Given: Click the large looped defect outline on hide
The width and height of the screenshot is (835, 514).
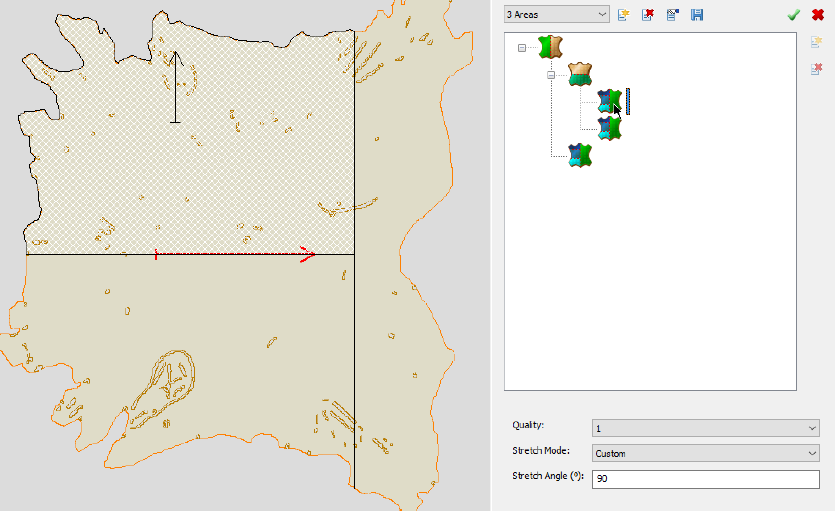Looking at the screenshot, I should point(162,389).
